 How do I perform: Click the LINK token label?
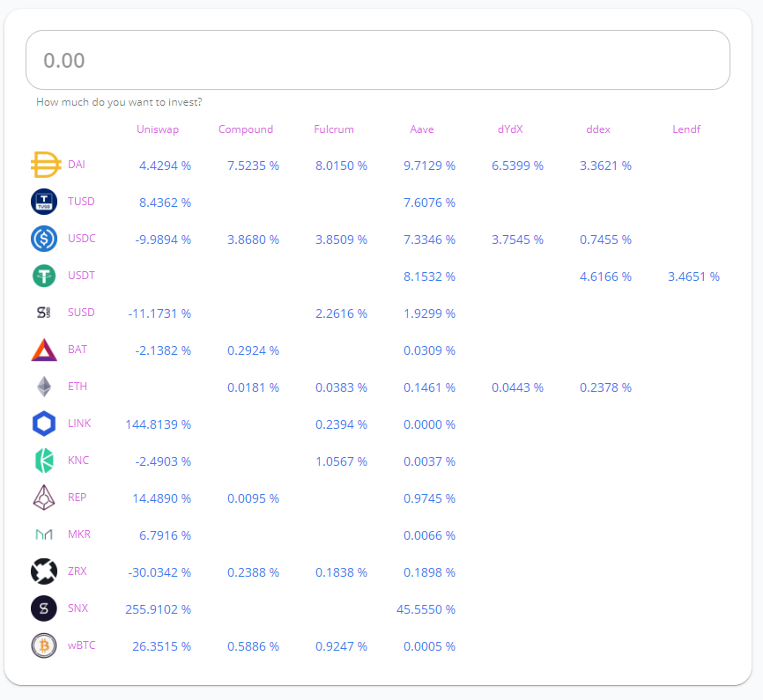(79, 424)
